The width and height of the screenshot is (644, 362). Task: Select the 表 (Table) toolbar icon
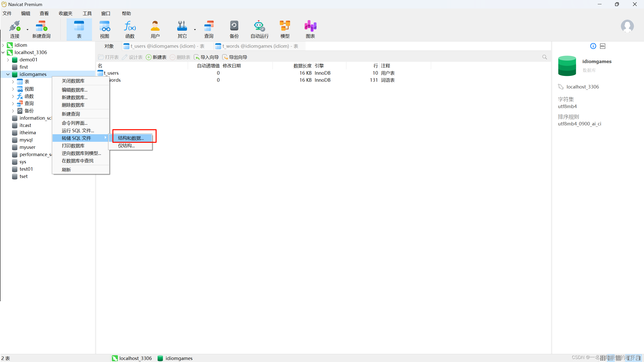tap(79, 29)
